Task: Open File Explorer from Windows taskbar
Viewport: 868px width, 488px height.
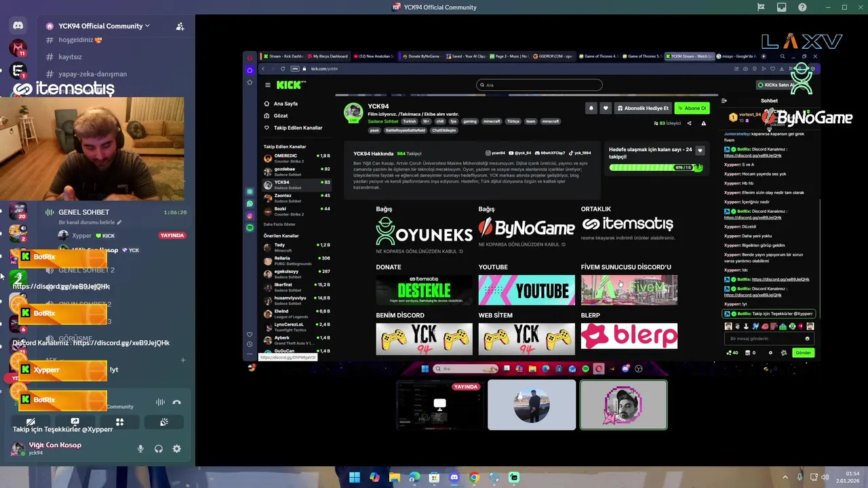Action: pyautogui.click(x=394, y=477)
